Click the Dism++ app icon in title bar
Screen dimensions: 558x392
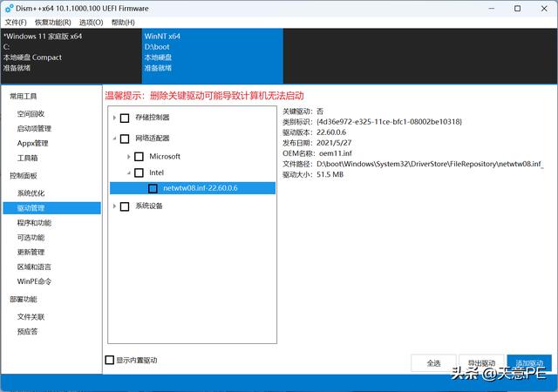[x=9, y=8]
